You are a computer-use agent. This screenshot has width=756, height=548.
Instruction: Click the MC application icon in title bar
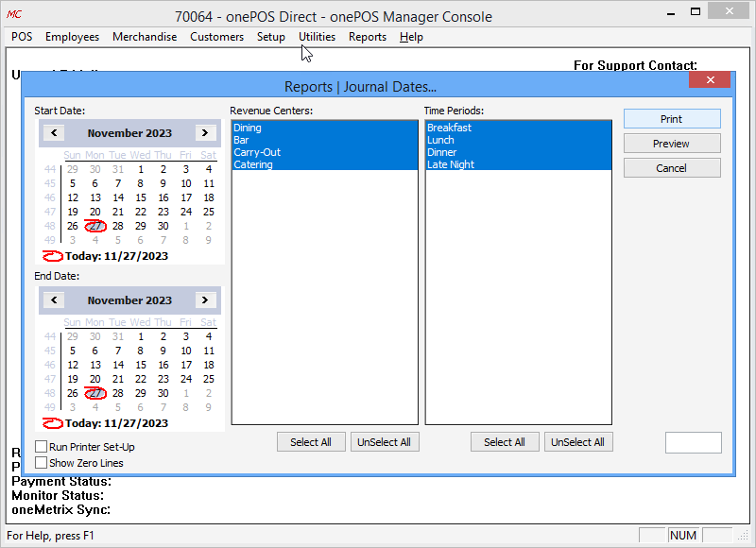tap(14, 14)
